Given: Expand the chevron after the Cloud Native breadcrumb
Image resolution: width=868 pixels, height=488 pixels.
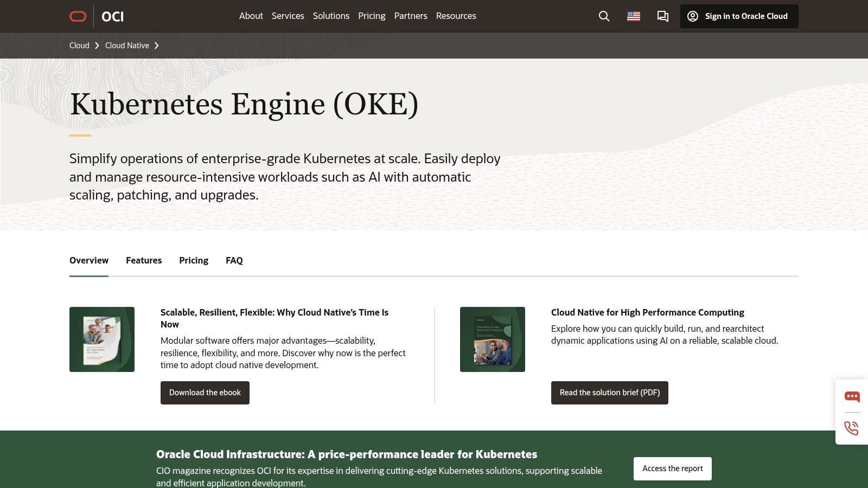Looking at the screenshot, I should tap(157, 46).
